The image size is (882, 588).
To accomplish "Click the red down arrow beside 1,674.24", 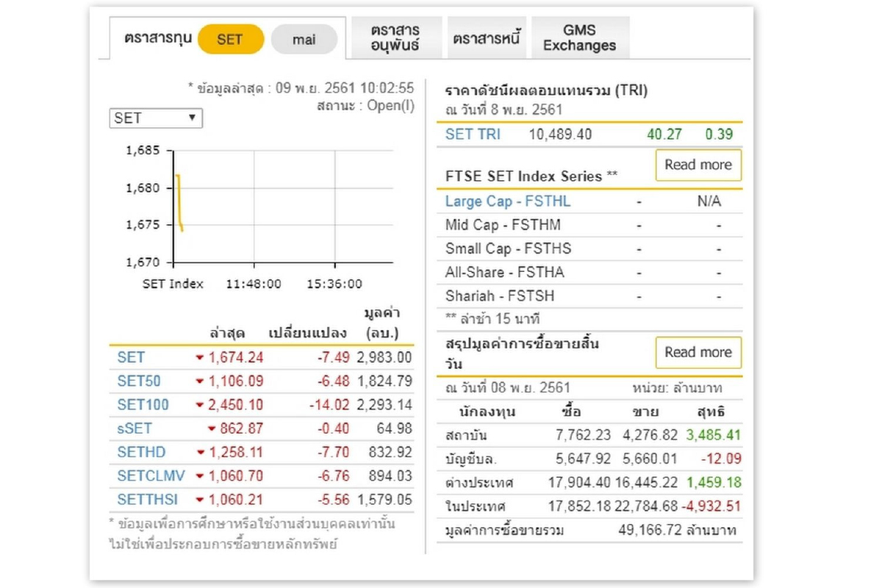I will point(199,359).
